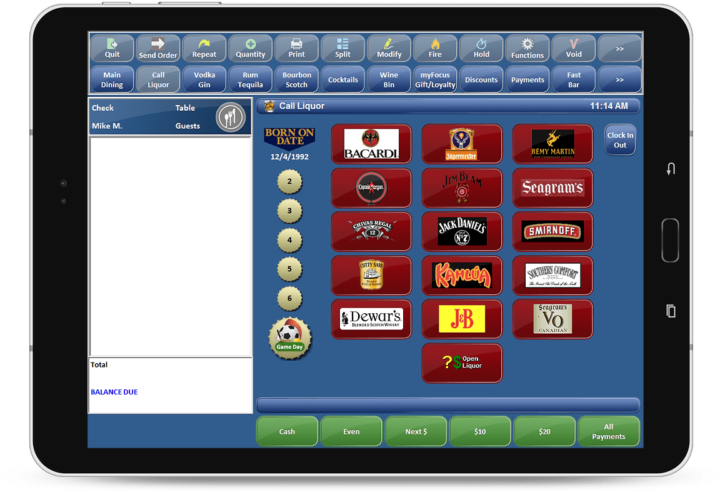Add Jim Beam to the order

click(462, 187)
